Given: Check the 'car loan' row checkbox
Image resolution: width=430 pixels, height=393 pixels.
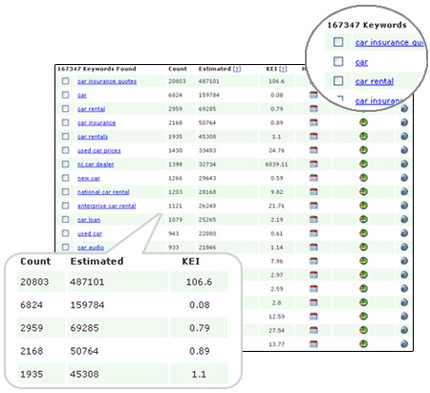Looking at the screenshot, I should click(65, 219).
